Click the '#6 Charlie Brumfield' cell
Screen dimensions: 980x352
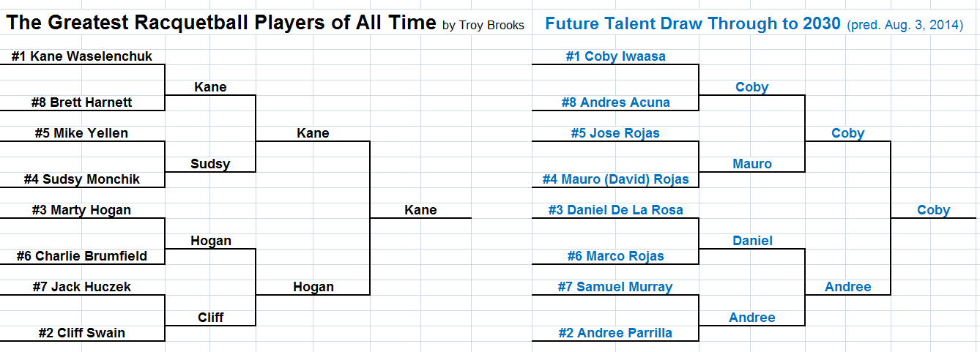(x=82, y=256)
